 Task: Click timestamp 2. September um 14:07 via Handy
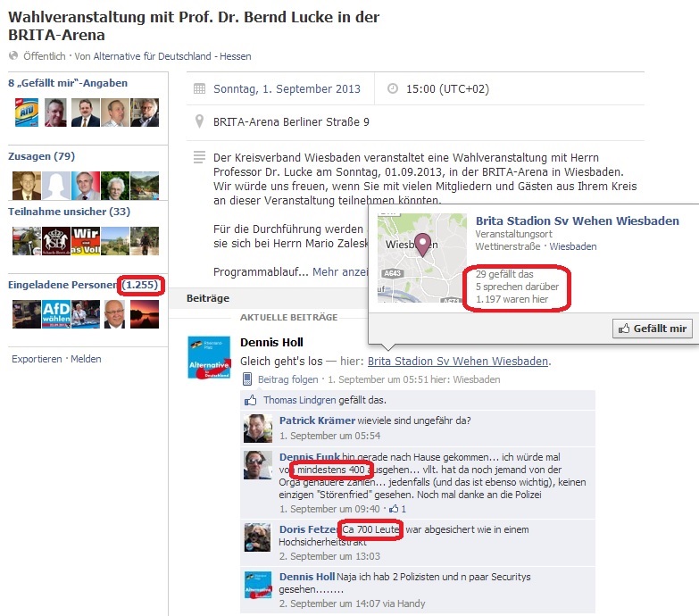click(x=352, y=604)
